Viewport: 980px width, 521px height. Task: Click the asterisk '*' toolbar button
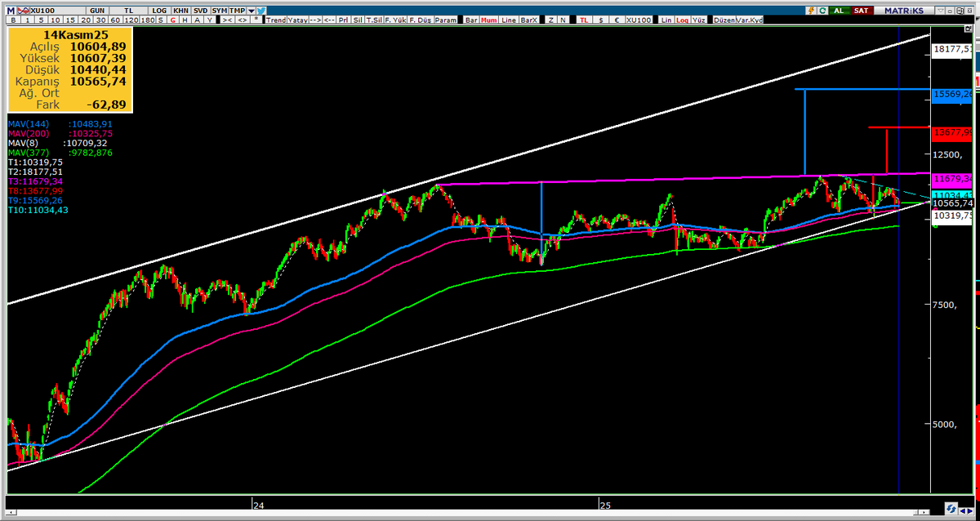[257, 20]
